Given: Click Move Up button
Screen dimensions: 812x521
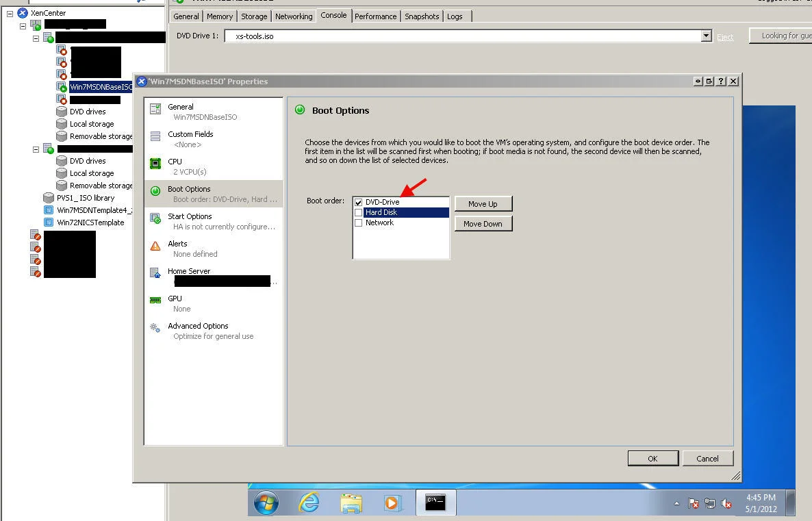Looking at the screenshot, I should (483, 204).
